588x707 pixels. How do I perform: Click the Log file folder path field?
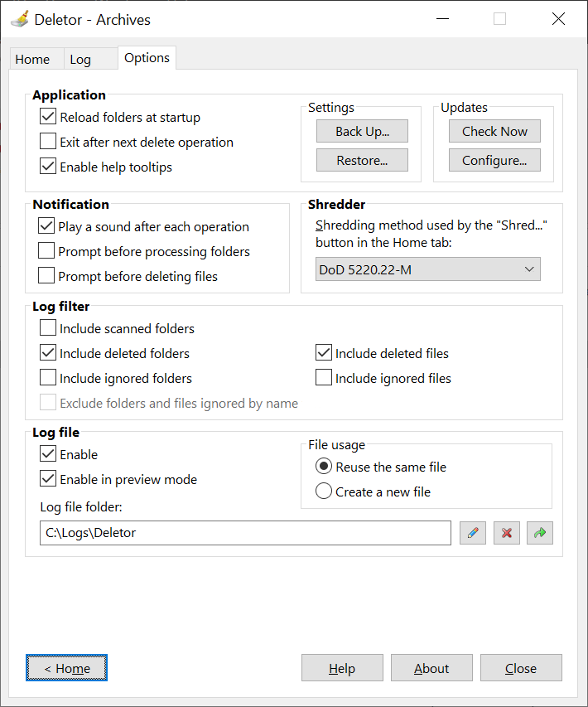(x=245, y=533)
